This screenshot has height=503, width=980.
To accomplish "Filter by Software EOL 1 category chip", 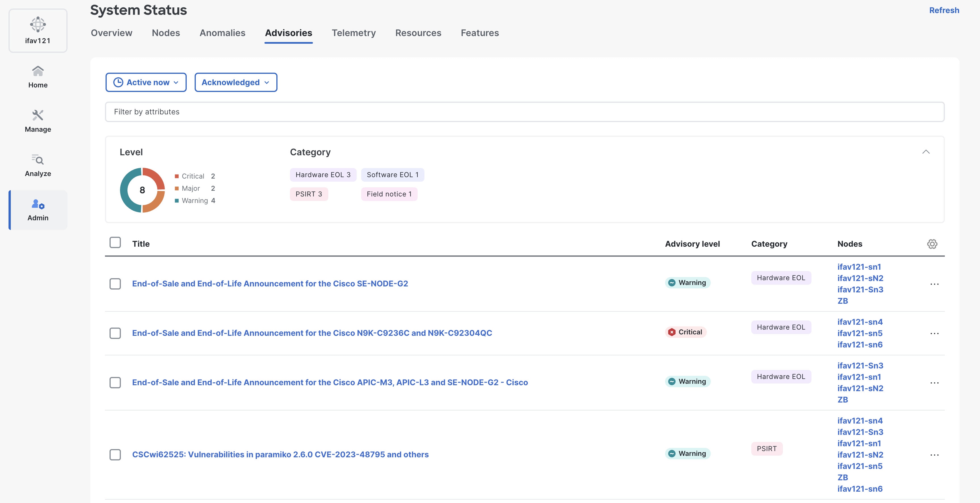I will 392,175.
